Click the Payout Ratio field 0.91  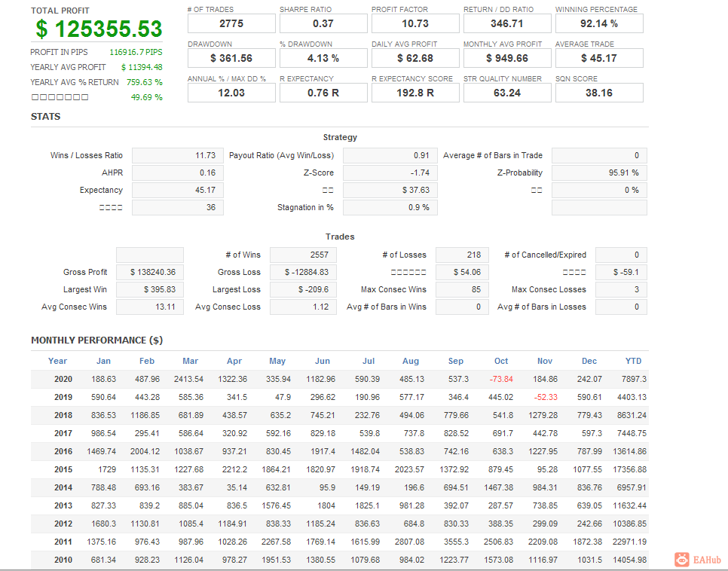pyautogui.click(x=390, y=155)
